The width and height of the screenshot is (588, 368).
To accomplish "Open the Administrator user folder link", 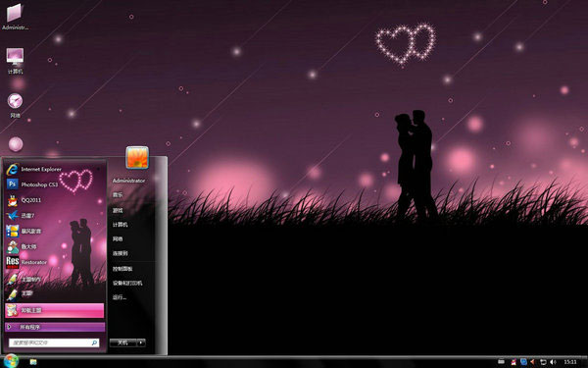I will coord(128,181).
